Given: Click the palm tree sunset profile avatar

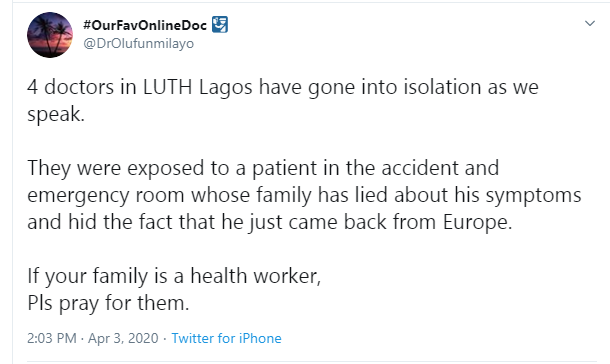Looking at the screenshot, I should 50,35.
